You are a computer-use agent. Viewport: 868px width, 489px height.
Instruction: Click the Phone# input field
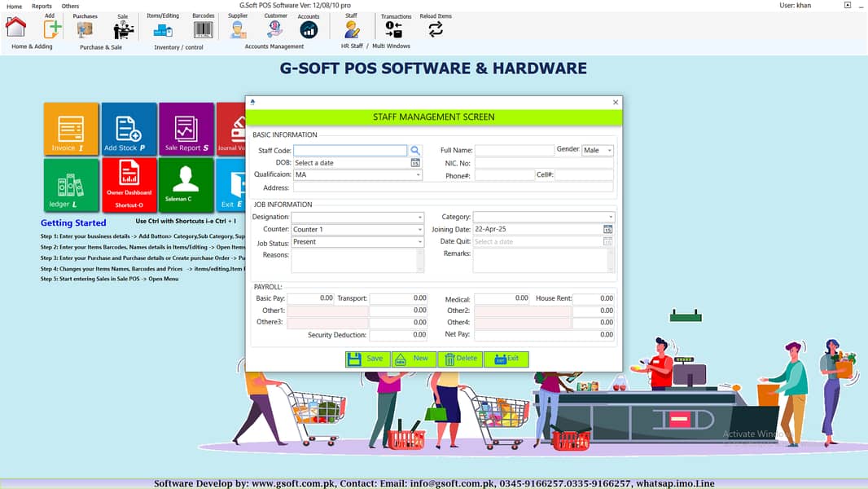point(504,175)
